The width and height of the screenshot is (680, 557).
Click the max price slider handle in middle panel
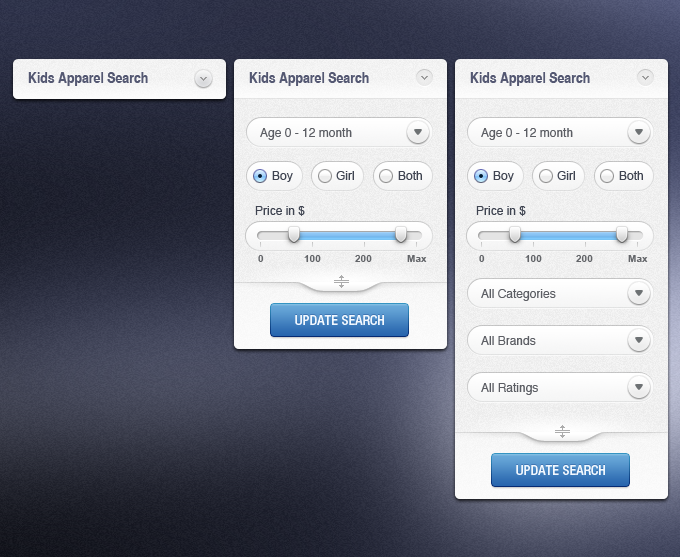pyautogui.click(x=401, y=234)
